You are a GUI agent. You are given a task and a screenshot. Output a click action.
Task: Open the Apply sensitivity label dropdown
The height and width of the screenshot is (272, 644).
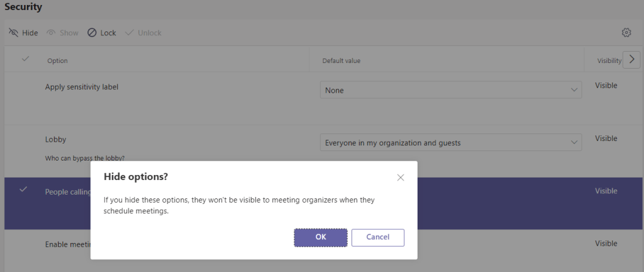coord(450,90)
